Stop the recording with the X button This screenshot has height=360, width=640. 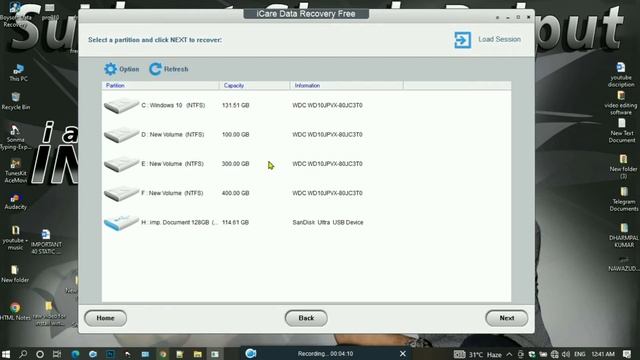(402, 353)
